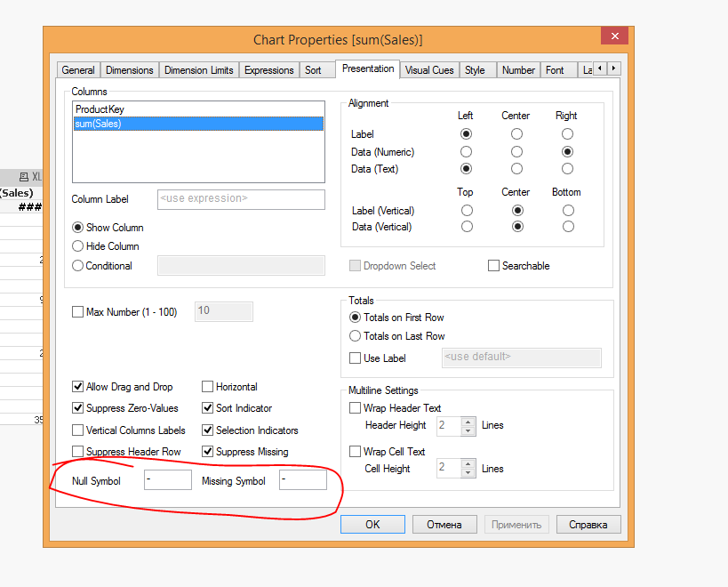Select Show Column option
This screenshot has height=587, width=728.
[78, 228]
